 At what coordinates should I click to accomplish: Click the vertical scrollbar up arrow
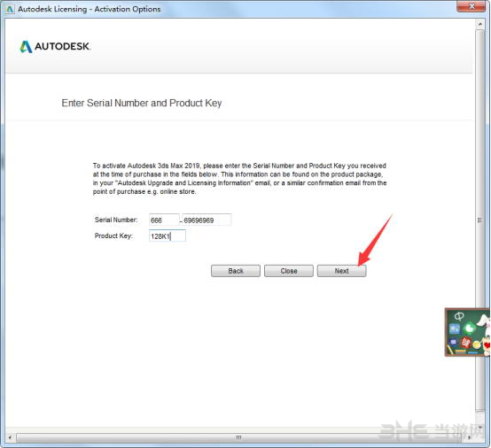coord(479,24)
